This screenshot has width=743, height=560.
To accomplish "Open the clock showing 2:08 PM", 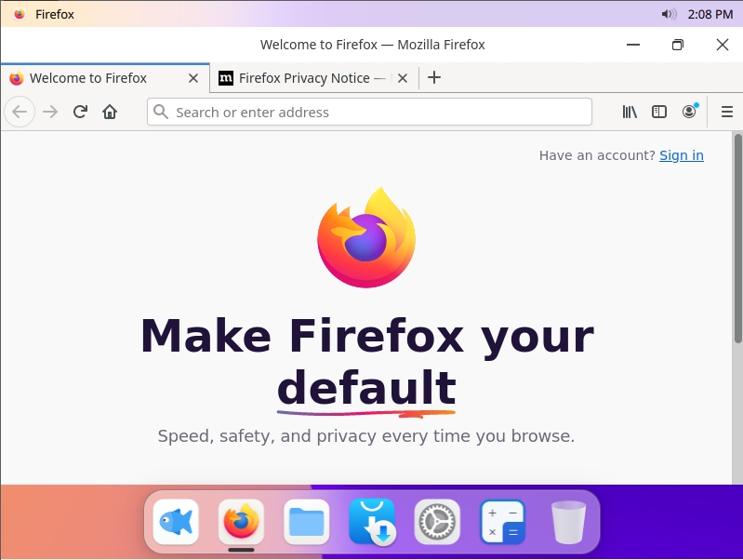I will 710,14.
